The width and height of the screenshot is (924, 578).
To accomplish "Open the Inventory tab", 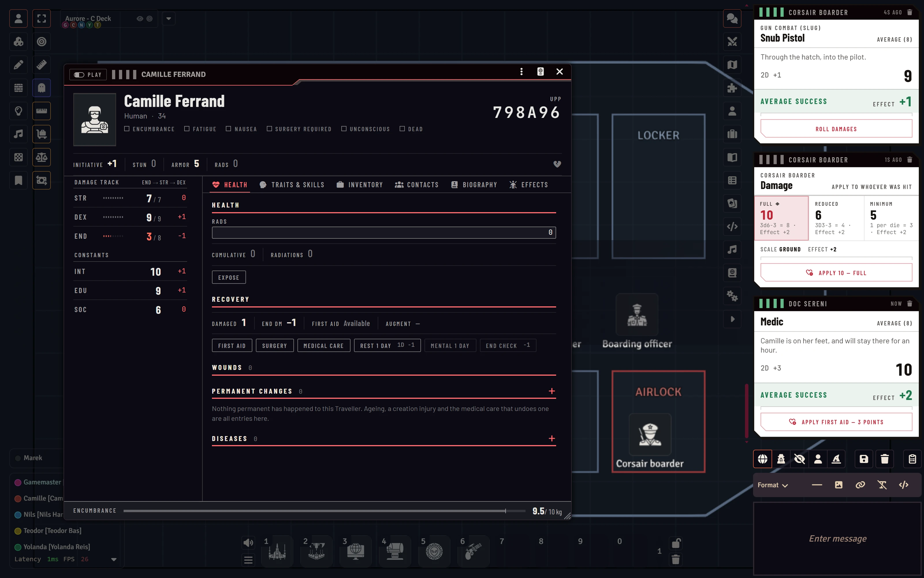I will (x=360, y=185).
